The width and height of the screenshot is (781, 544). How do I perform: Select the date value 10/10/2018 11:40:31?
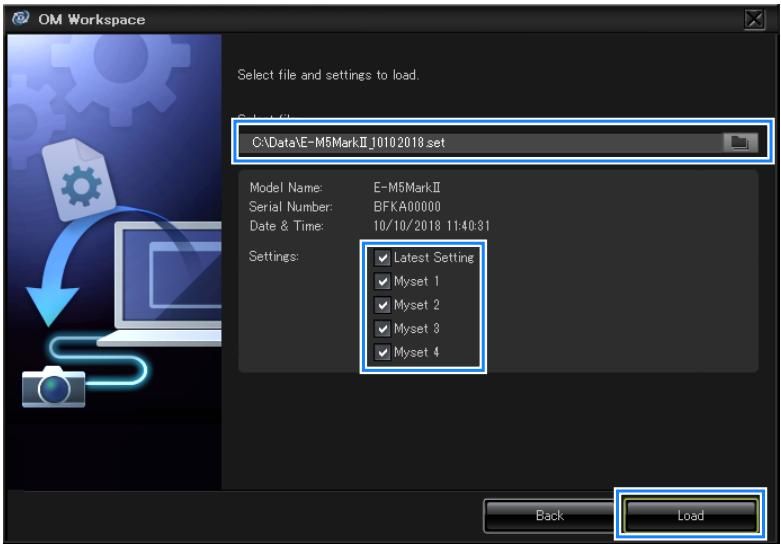[431, 226]
